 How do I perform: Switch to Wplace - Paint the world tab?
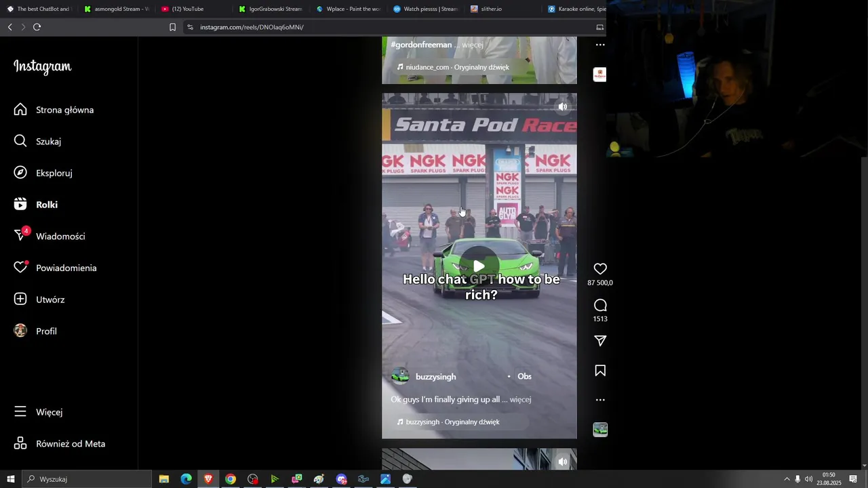point(348,9)
